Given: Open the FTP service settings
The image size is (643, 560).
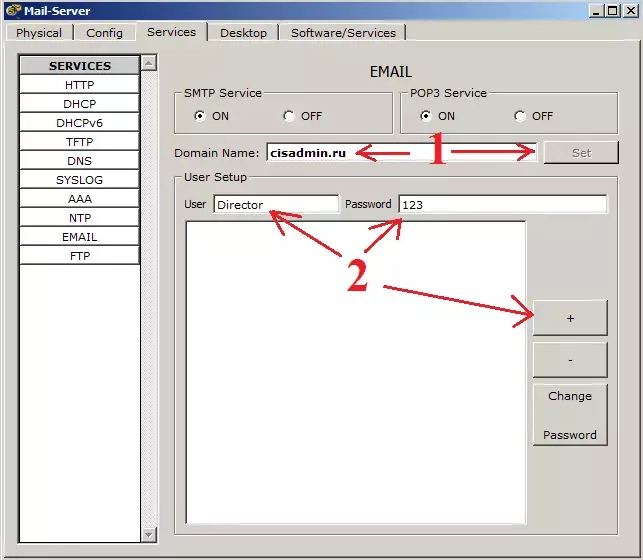Looking at the screenshot, I should tap(80, 256).
